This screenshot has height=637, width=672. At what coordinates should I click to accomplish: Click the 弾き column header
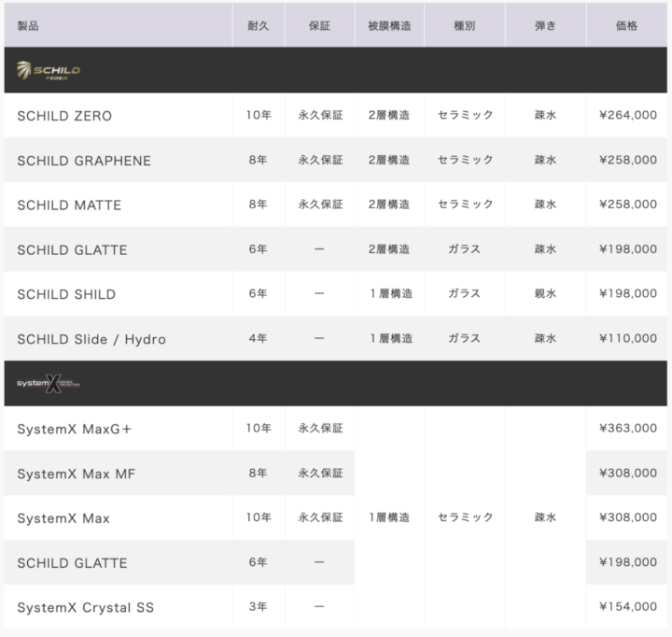coord(546,26)
